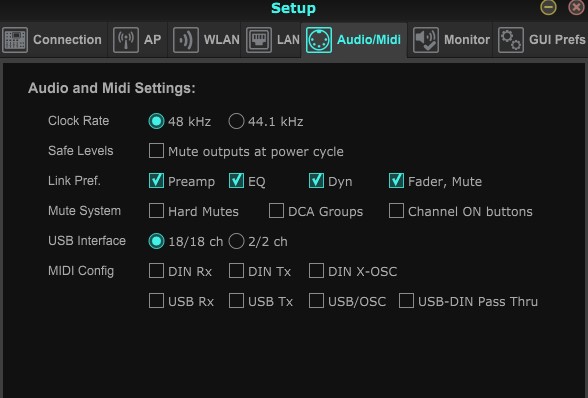Open the Connection tab mixer icon
Image resolution: width=588 pixels, height=398 pixels.
(15, 40)
